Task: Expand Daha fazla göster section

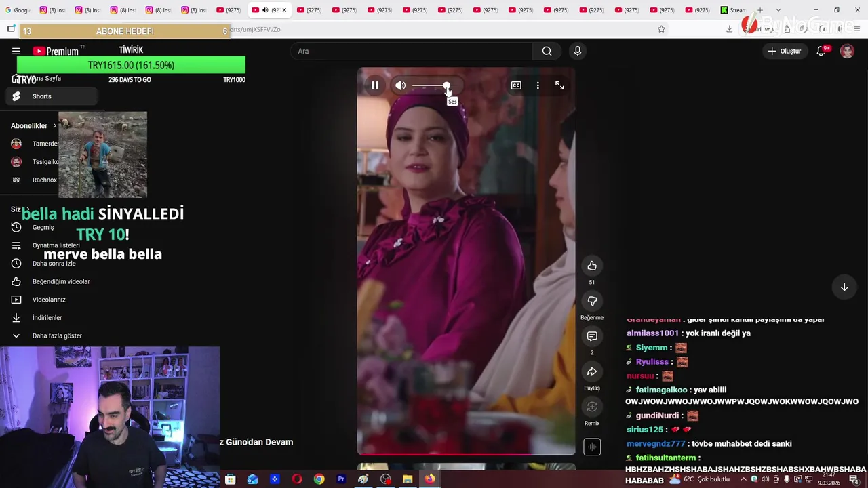Action: (x=51, y=335)
